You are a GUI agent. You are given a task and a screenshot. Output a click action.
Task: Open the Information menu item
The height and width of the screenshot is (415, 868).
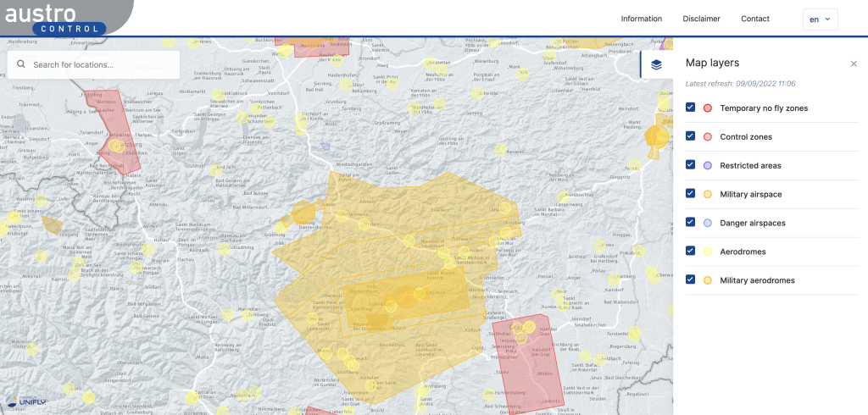[641, 19]
